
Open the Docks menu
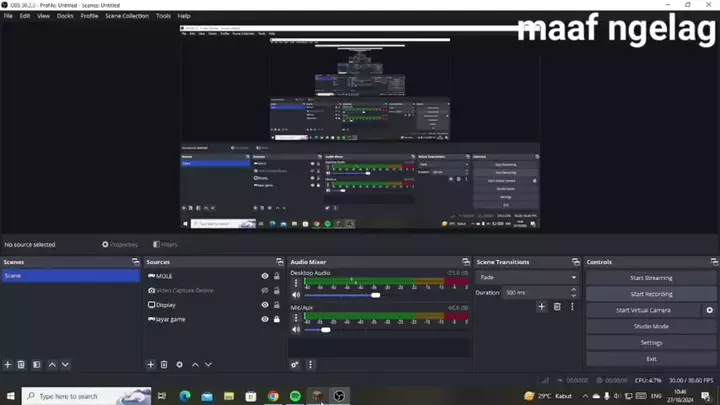tap(65, 16)
